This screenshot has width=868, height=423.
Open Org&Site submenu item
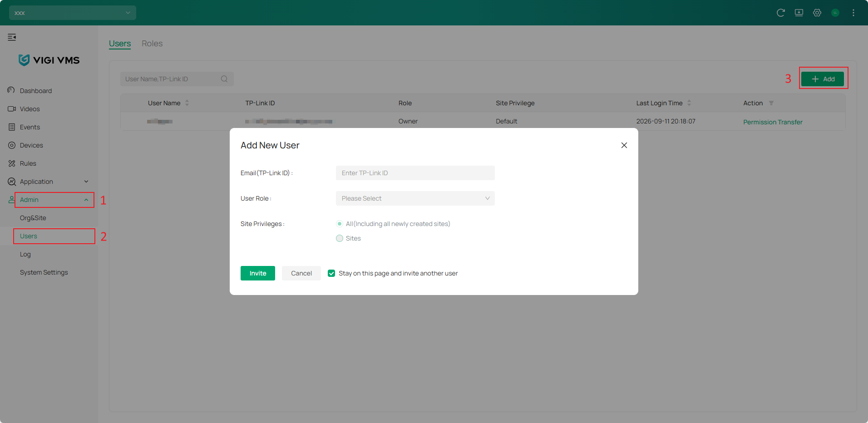point(33,218)
